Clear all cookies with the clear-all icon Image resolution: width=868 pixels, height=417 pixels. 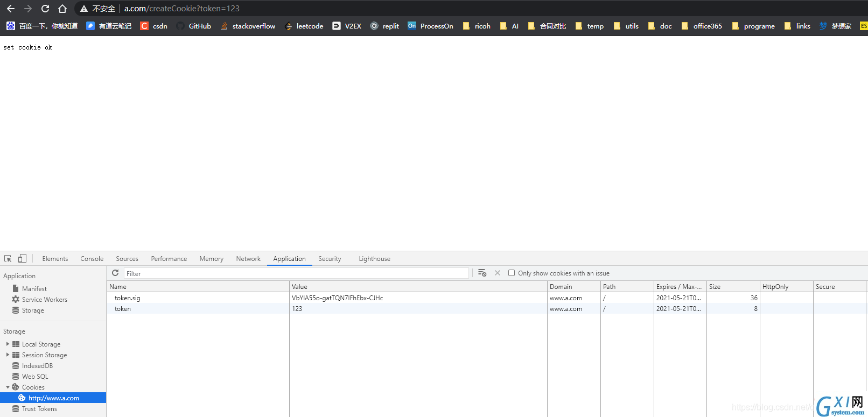coord(482,273)
